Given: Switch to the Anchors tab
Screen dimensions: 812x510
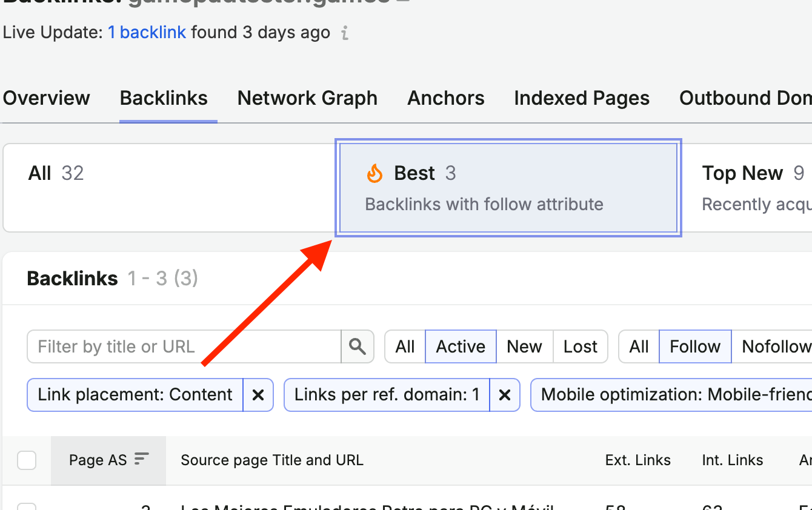Looking at the screenshot, I should pyautogui.click(x=446, y=98).
